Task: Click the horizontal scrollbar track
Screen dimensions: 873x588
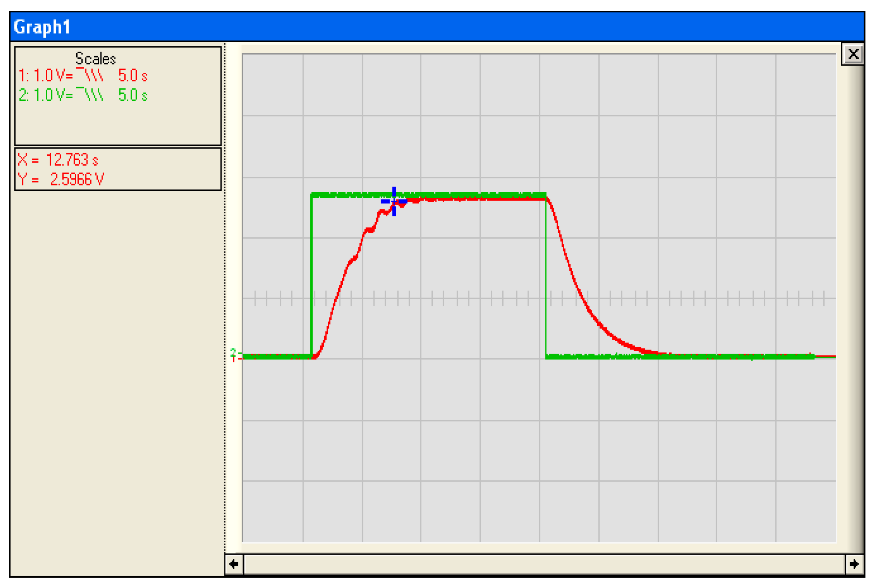Action: [544, 564]
